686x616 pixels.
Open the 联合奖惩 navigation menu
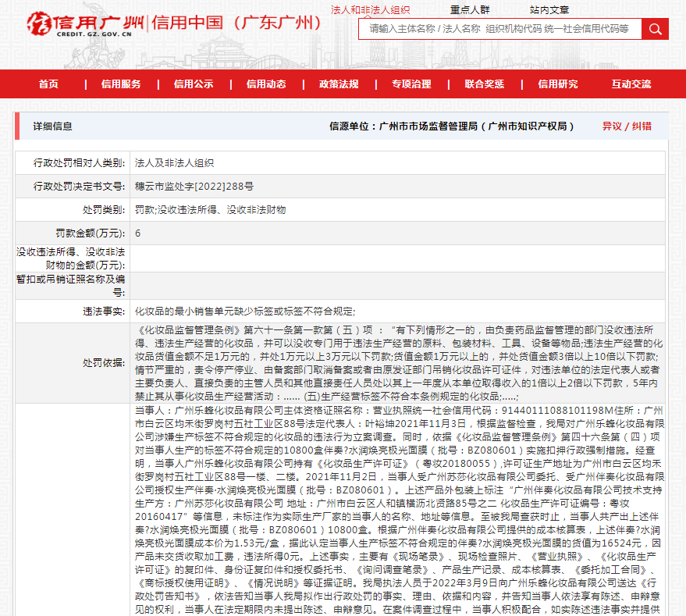[485, 84]
